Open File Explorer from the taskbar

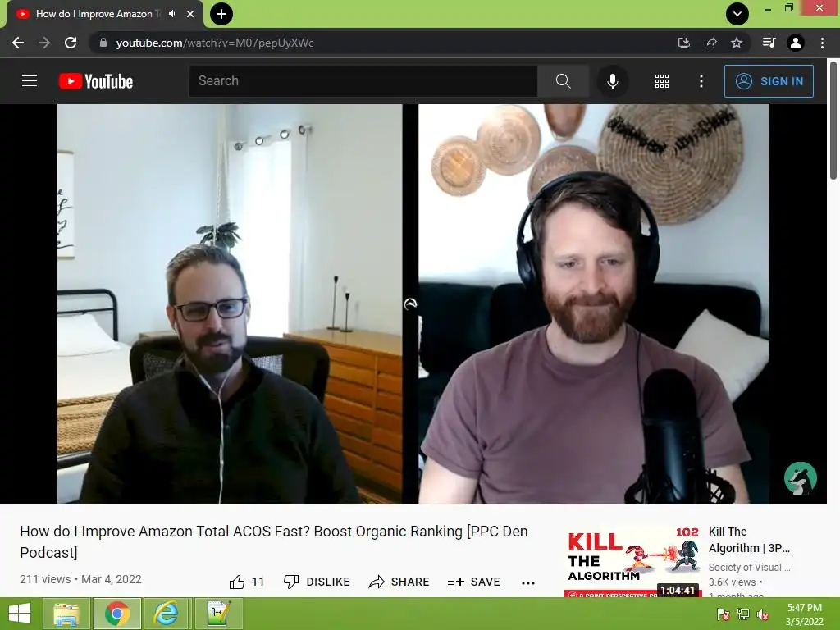66,614
